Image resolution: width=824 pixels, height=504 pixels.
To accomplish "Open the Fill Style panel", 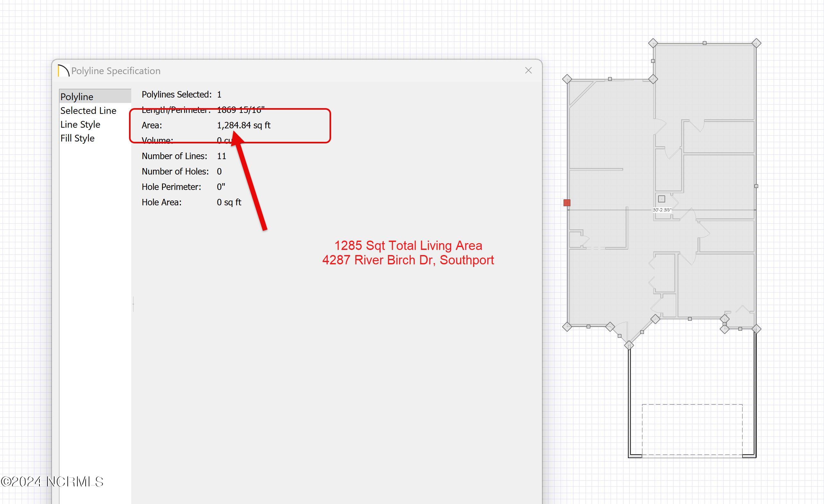I will pyautogui.click(x=77, y=138).
